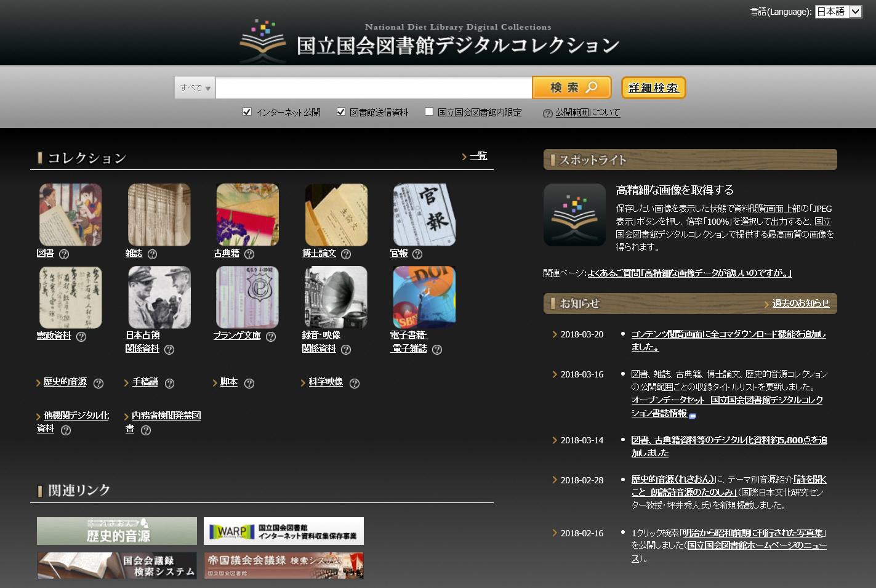Open the 日本占領関係資料 thumbnail
Image resolution: width=876 pixels, height=588 pixels.
click(159, 297)
